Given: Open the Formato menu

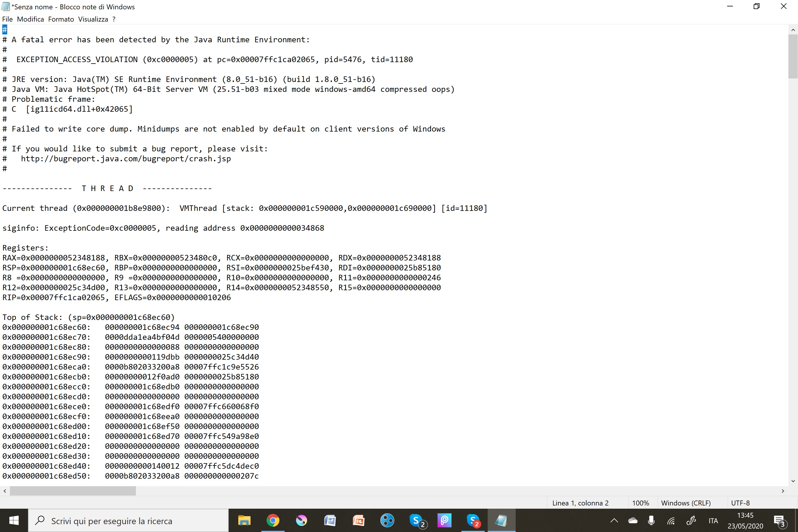Looking at the screenshot, I should coord(61,19).
